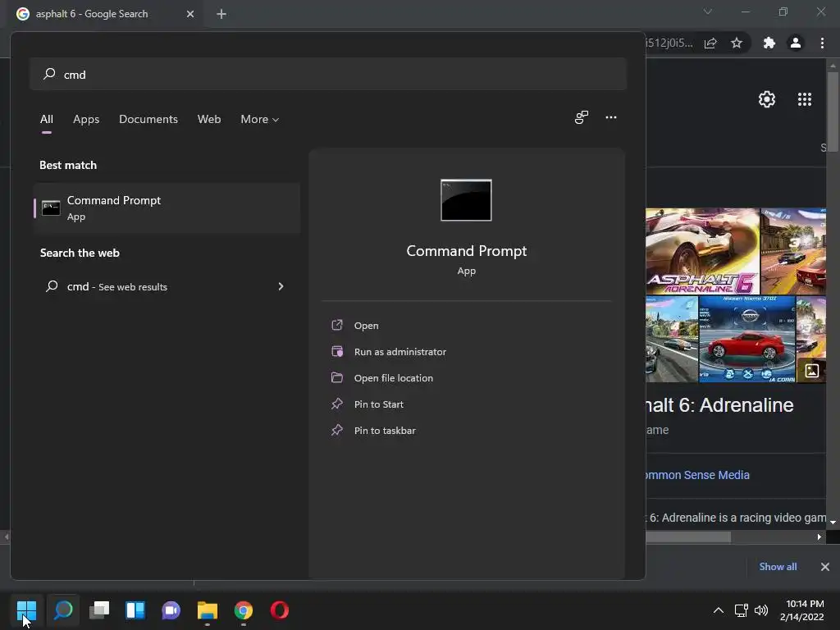Open the red car game screenshot

(x=746, y=339)
